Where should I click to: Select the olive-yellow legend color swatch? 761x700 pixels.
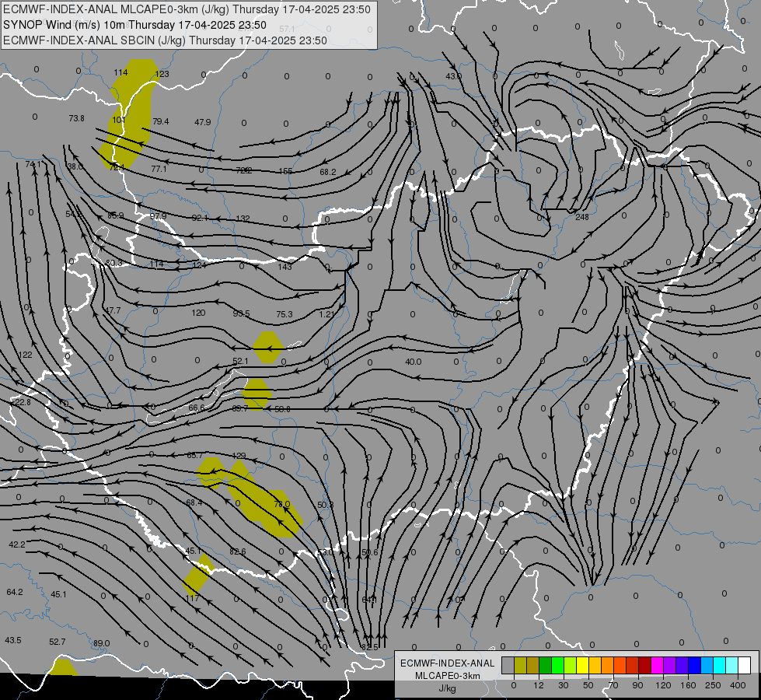(520, 665)
